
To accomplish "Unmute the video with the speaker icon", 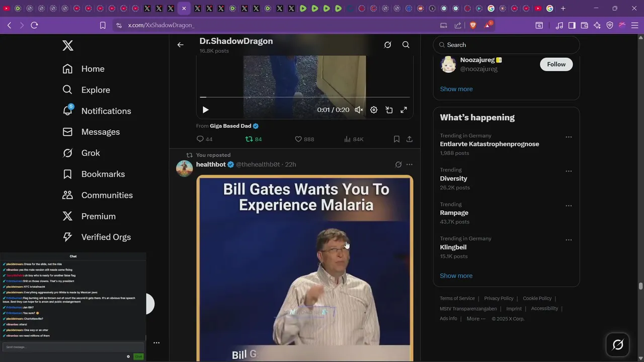I will pyautogui.click(x=359, y=110).
